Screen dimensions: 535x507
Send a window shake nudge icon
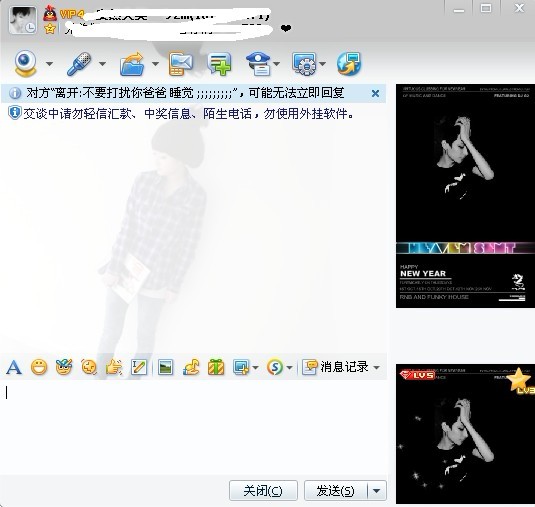click(89, 367)
